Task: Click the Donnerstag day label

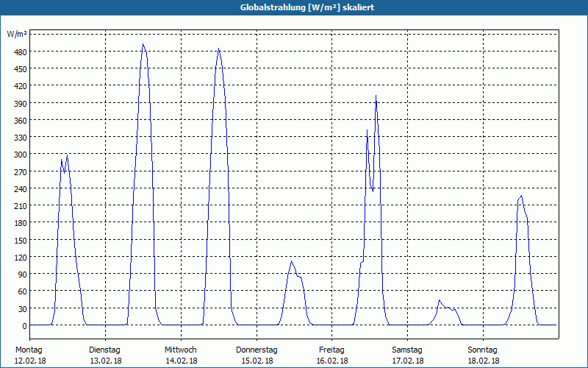Action: 257,350
